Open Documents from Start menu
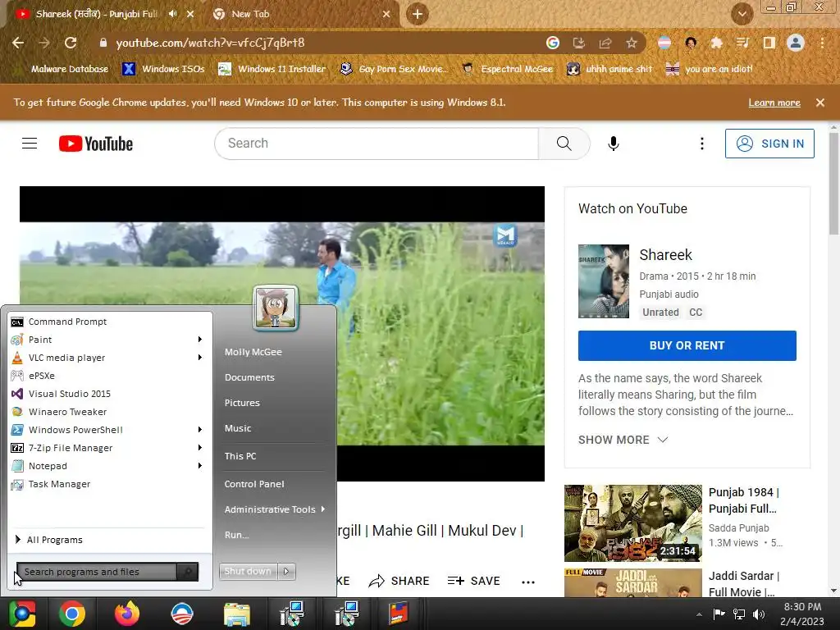Image resolution: width=840 pixels, height=630 pixels. (x=249, y=377)
